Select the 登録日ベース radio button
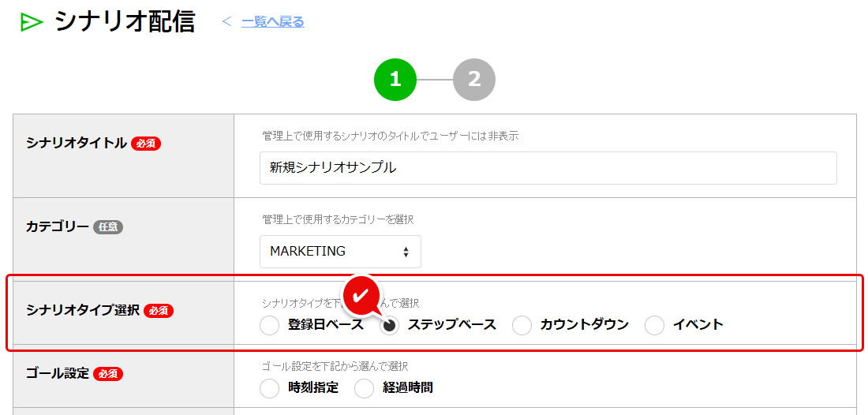This screenshot has width=868, height=415. click(x=269, y=325)
